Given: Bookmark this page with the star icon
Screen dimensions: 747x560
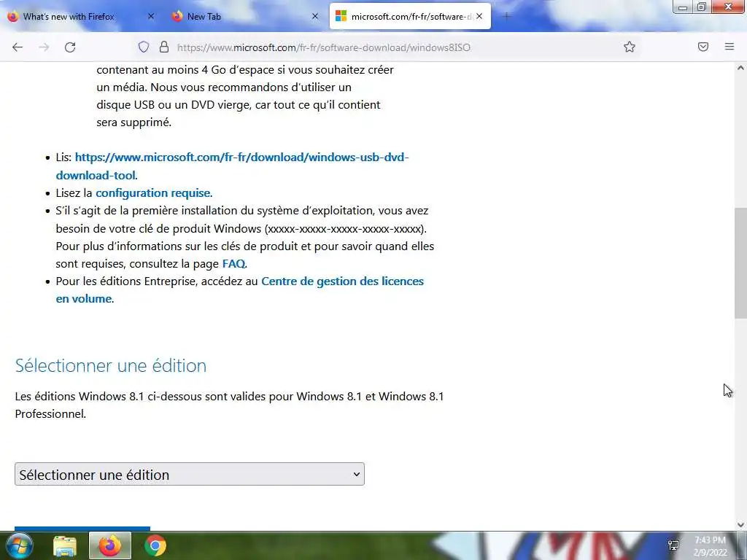Looking at the screenshot, I should [x=630, y=47].
